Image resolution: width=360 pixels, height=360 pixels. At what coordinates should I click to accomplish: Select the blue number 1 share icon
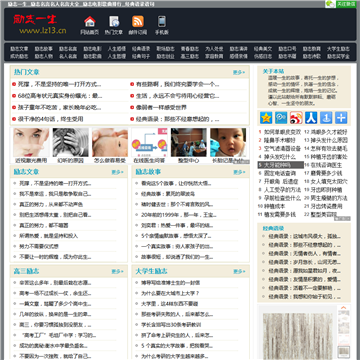pos(326,118)
